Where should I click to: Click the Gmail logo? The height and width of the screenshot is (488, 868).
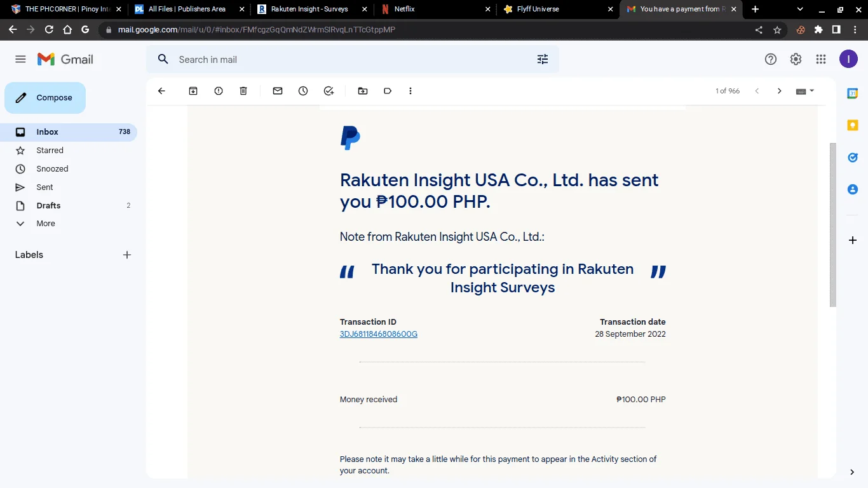(65, 59)
